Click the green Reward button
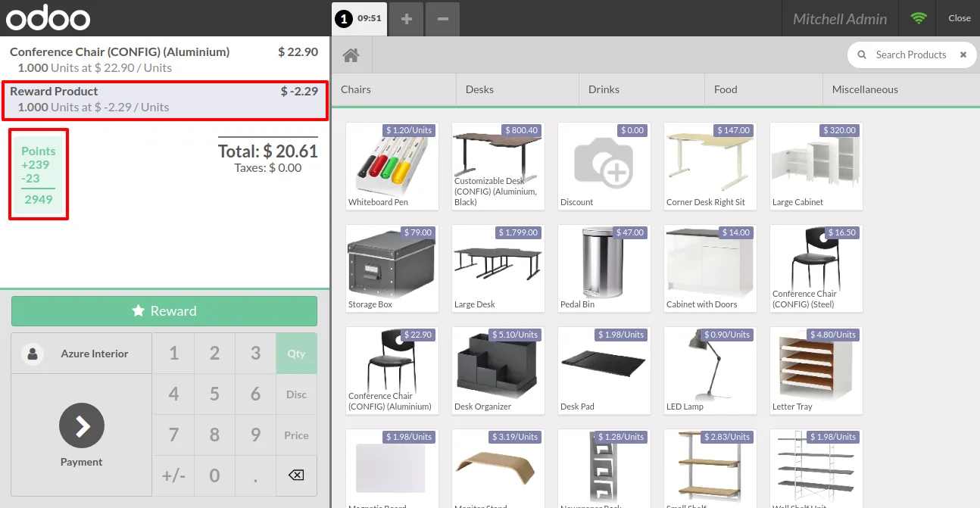This screenshot has height=508, width=980. pos(164,311)
